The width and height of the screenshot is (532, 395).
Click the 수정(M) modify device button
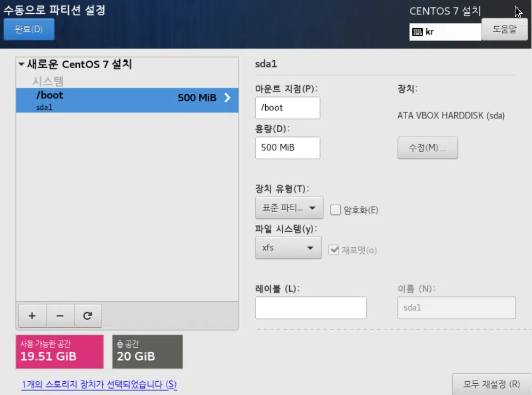427,148
